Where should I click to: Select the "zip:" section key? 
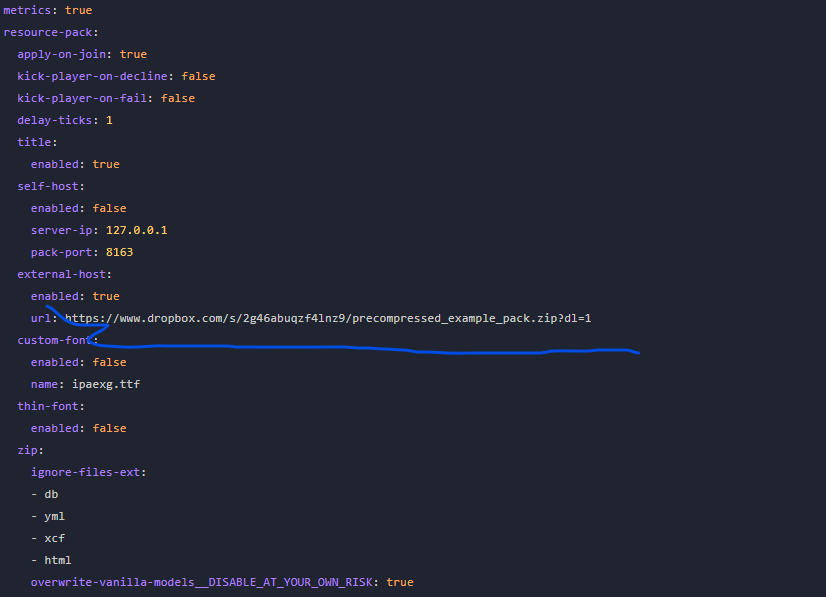tap(31, 451)
